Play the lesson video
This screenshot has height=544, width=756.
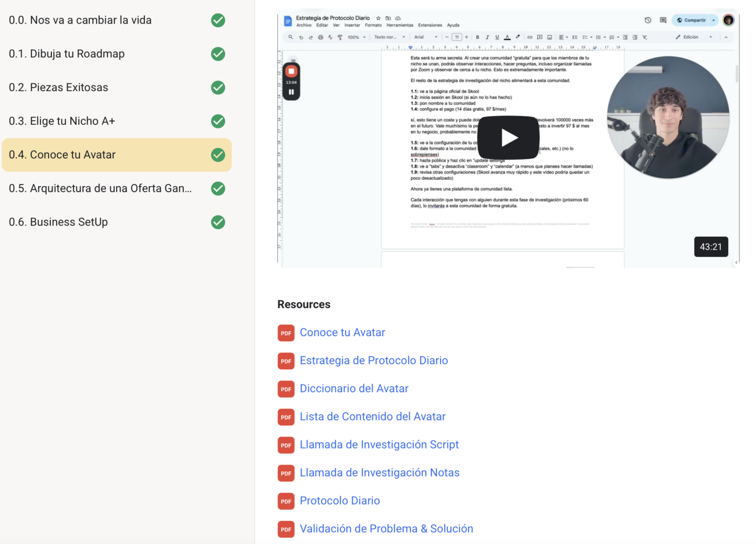tap(508, 137)
